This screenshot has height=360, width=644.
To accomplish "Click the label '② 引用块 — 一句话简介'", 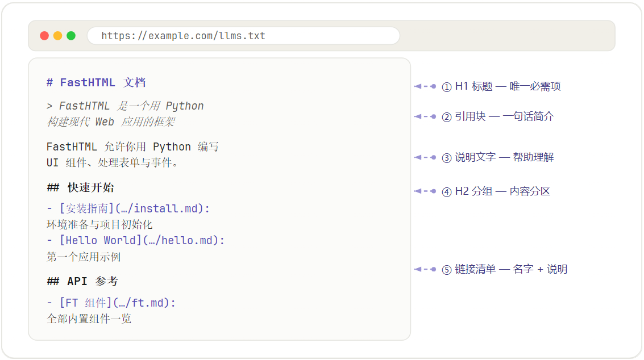I will [498, 116].
